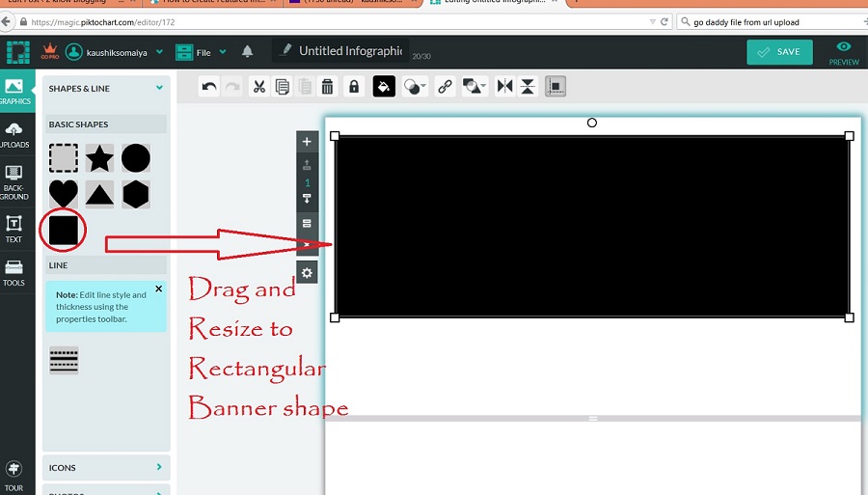Select the solid square shape
The image size is (868, 495).
tap(64, 231)
